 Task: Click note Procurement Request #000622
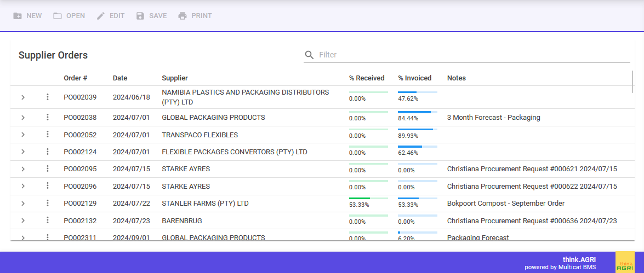click(532, 186)
